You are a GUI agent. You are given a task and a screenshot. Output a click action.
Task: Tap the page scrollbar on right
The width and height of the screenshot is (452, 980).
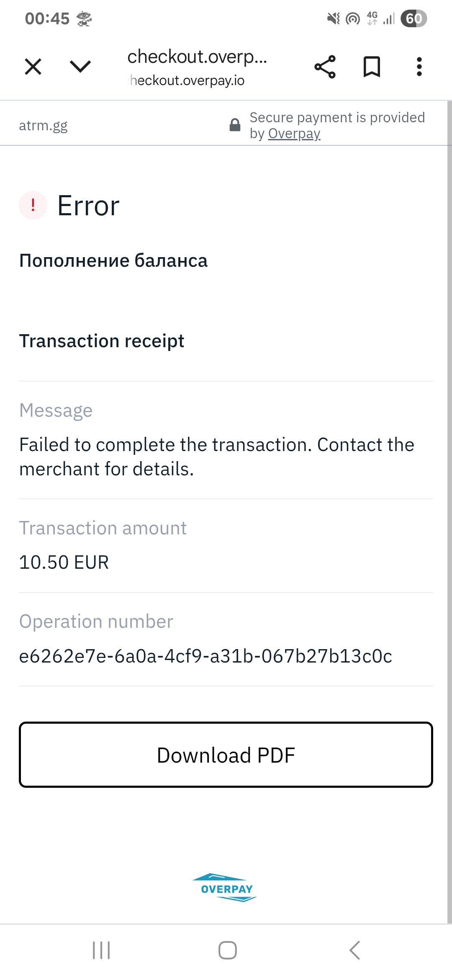pyautogui.click(x=449, y=503)
